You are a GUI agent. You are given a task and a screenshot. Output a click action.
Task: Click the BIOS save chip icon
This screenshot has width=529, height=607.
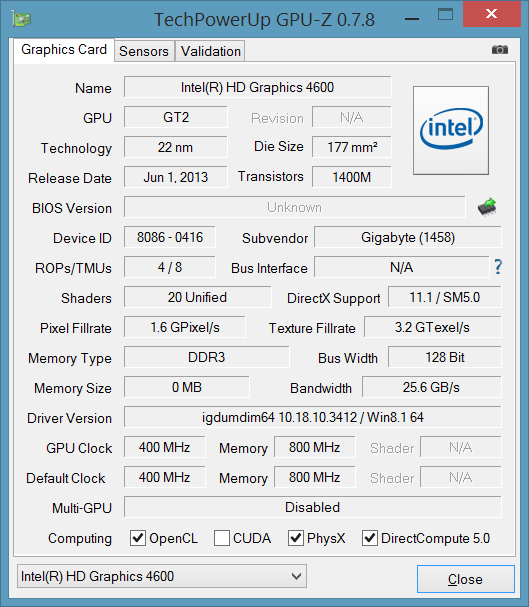pos(487,207)
